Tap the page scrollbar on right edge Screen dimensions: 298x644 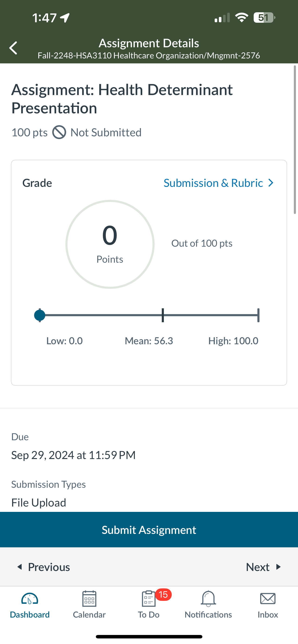(295, 140)
